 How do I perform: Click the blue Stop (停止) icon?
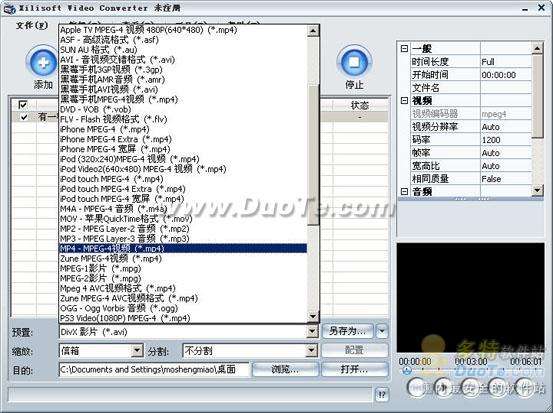(354, 63)
